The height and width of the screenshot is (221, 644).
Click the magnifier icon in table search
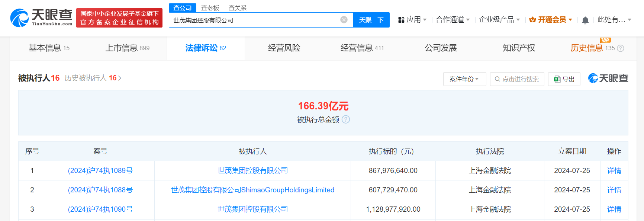point(497,79)
